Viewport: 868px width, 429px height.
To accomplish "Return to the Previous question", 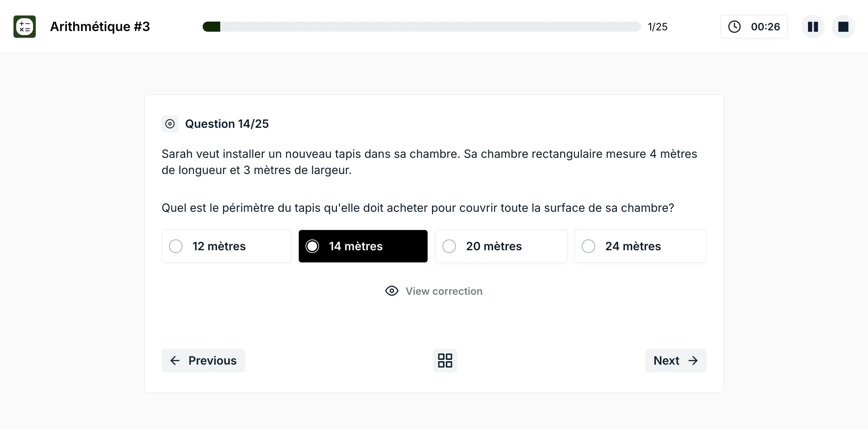I will tap(203, 361).
